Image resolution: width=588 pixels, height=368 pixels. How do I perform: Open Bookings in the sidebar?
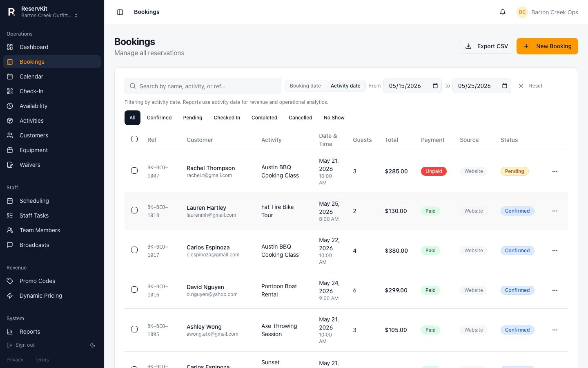52,62
